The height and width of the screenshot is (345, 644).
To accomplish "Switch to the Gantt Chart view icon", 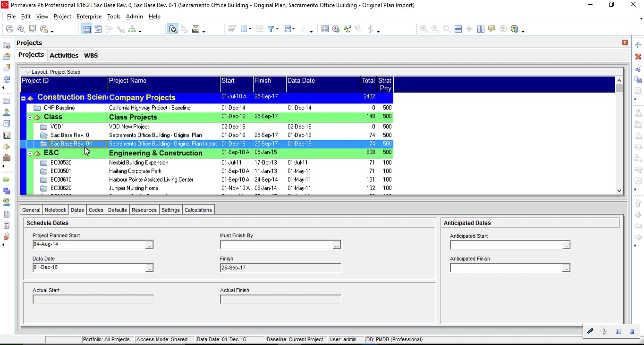I will coord(98,29).
